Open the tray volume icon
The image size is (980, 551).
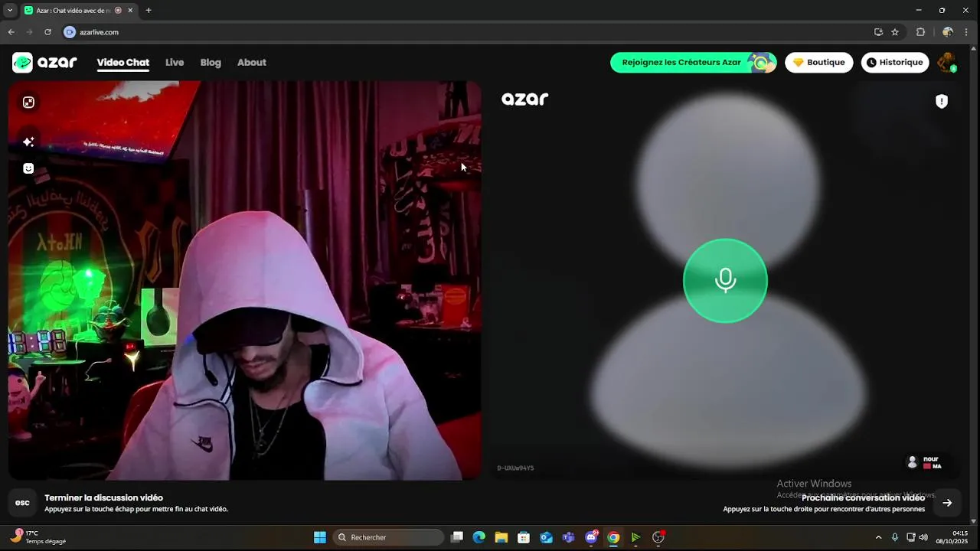click(923, 537)
